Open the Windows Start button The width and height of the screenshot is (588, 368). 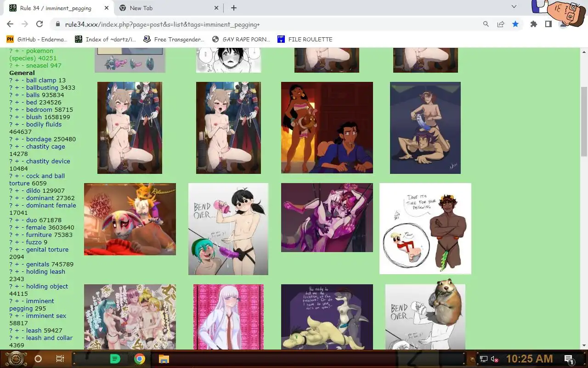click(16, 359)
